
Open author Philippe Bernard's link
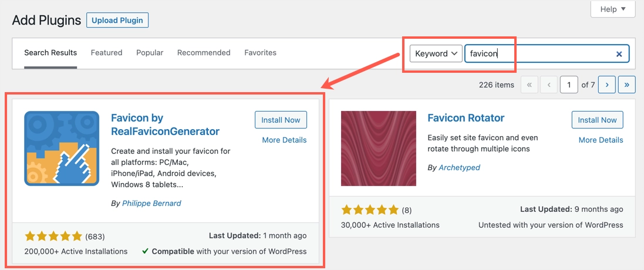151,203
